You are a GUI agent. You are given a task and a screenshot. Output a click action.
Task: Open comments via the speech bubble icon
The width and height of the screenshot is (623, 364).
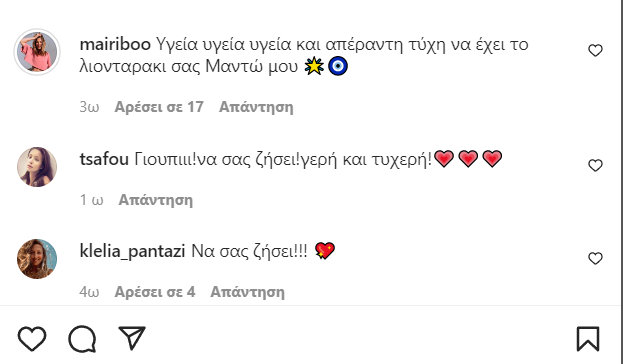(82, 339)
